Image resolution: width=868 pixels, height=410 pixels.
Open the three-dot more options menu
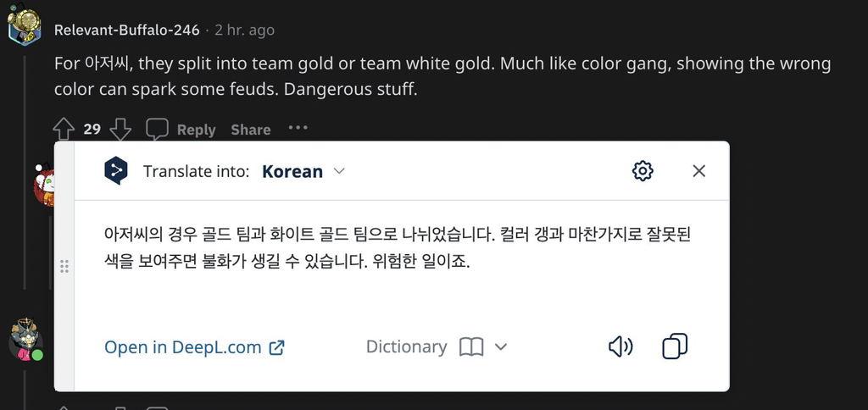(x=298, y=128)
